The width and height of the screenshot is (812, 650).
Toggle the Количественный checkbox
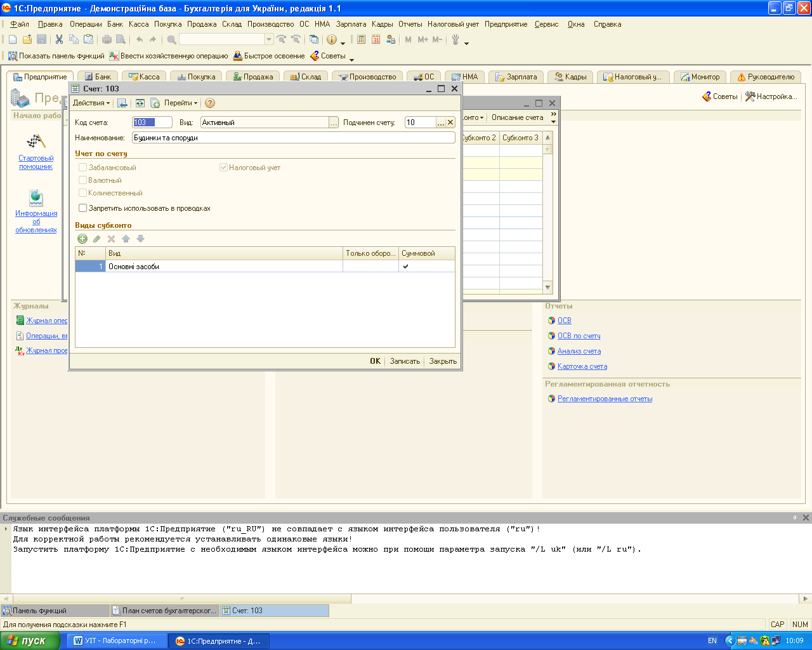(82, 193)
